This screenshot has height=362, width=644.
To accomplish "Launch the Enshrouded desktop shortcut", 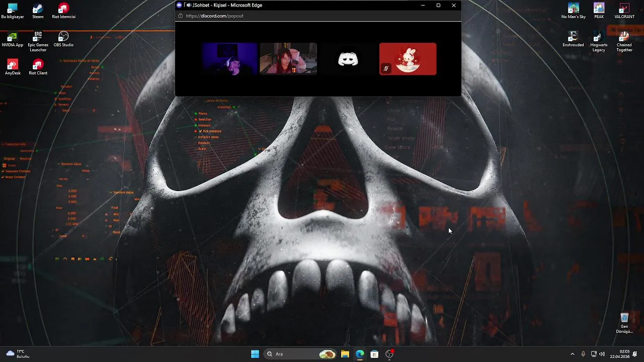I will 573,39.
